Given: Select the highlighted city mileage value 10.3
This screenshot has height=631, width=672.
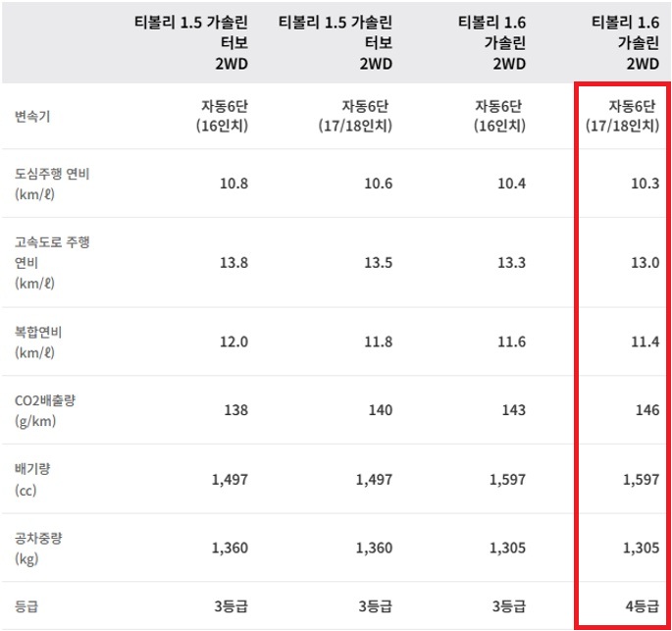Looking at the screenshot, I should pos(646,184).
